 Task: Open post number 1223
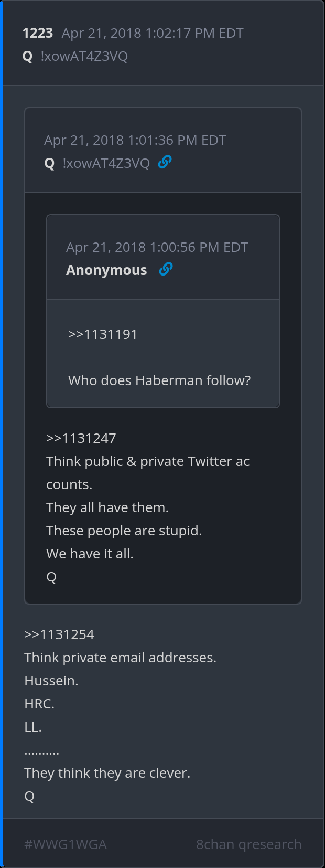(38, 33)
